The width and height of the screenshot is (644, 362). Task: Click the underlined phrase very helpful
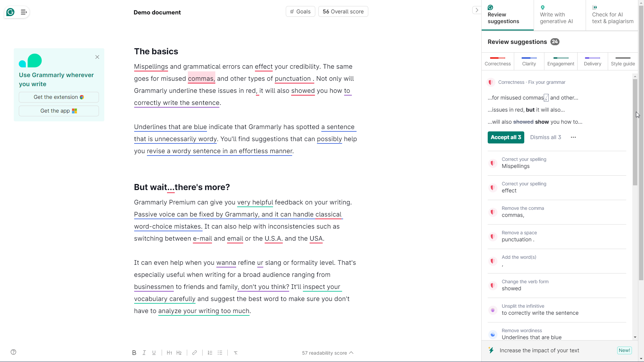[x=255, y=202]
